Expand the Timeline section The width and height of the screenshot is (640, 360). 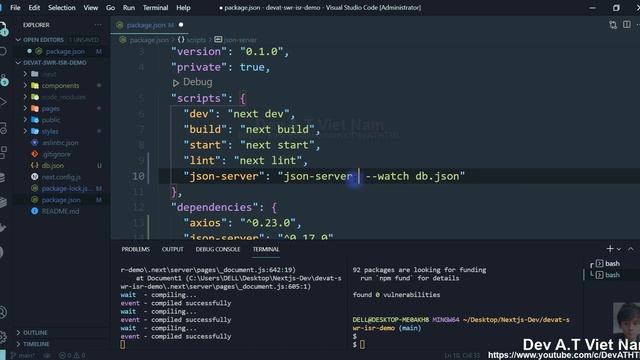pos(18,344)
